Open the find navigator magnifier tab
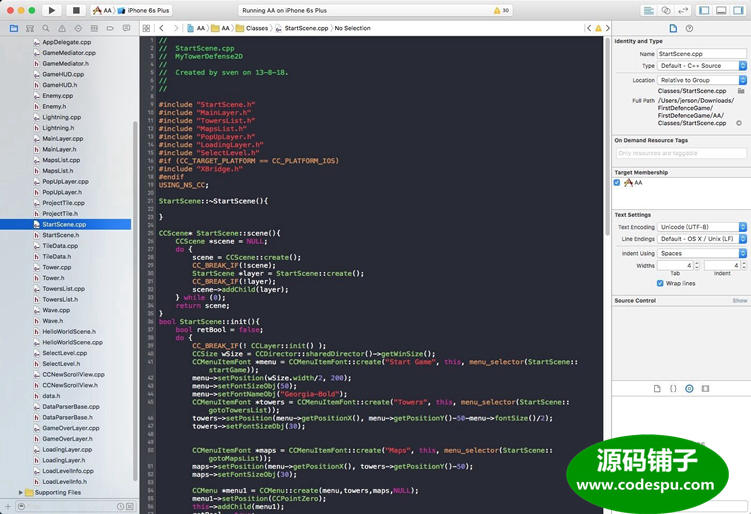 pyautogui.click(x=46, y=28)
